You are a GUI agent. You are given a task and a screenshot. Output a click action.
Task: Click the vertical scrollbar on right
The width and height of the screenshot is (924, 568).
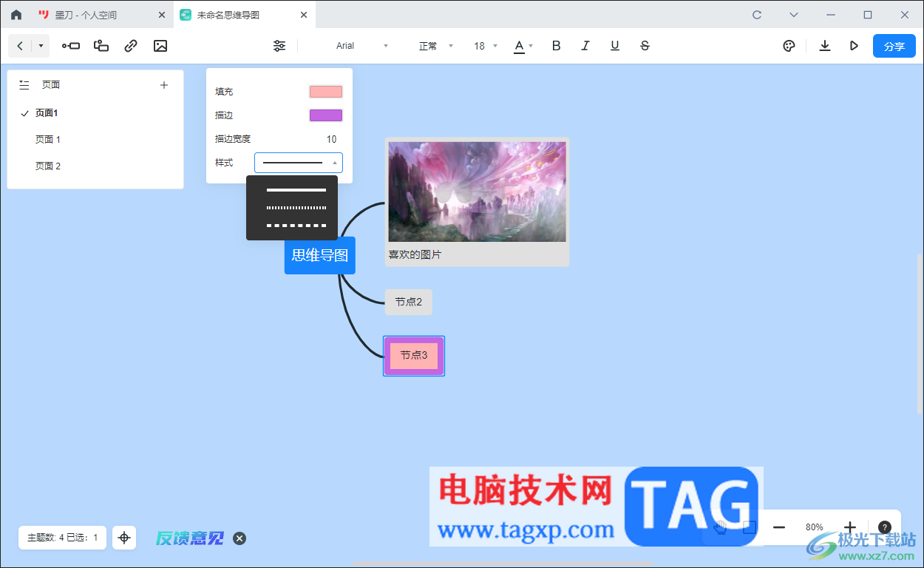pyautogui.click(x=920, y=334)
